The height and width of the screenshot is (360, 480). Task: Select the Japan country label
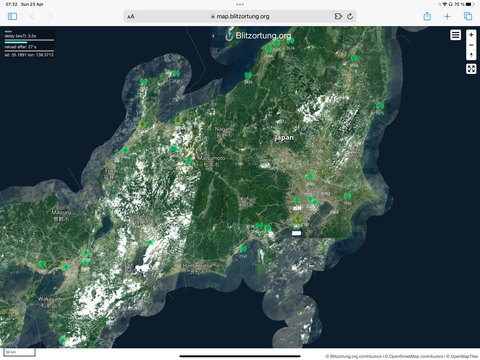coord(284,138)
